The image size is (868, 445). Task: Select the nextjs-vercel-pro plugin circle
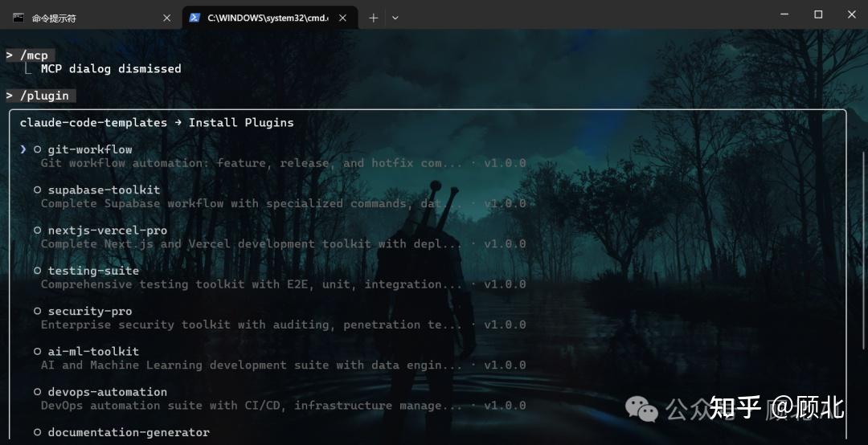[38, 231]
